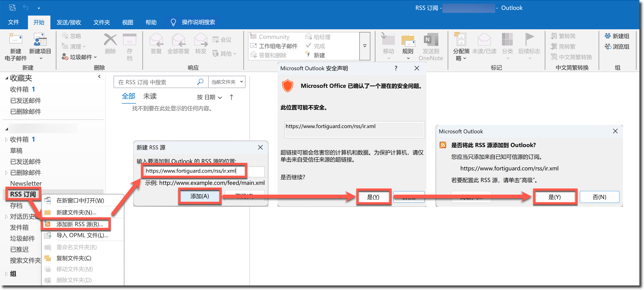644x290 pixels.
Task: Expand the account Inbox (收件箱) tree node
Action: coord(6,140)
